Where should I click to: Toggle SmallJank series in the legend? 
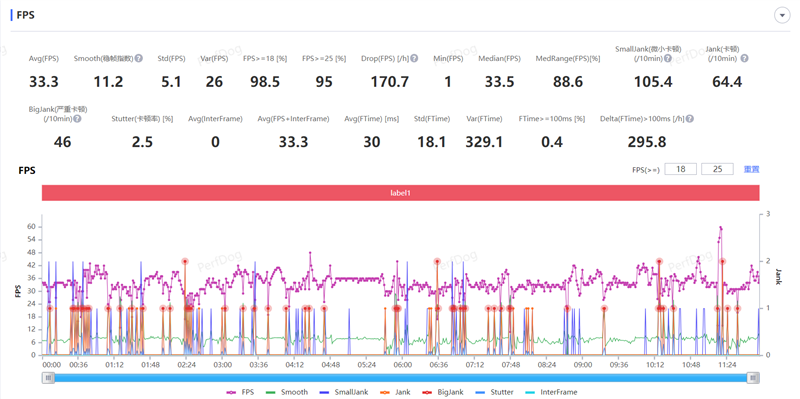coord(343,392)
